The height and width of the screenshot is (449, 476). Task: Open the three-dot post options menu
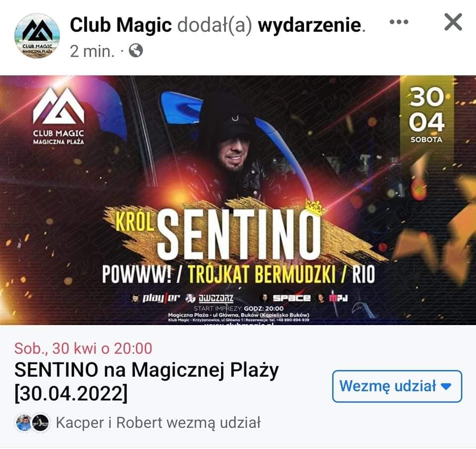tap(399, 22)
